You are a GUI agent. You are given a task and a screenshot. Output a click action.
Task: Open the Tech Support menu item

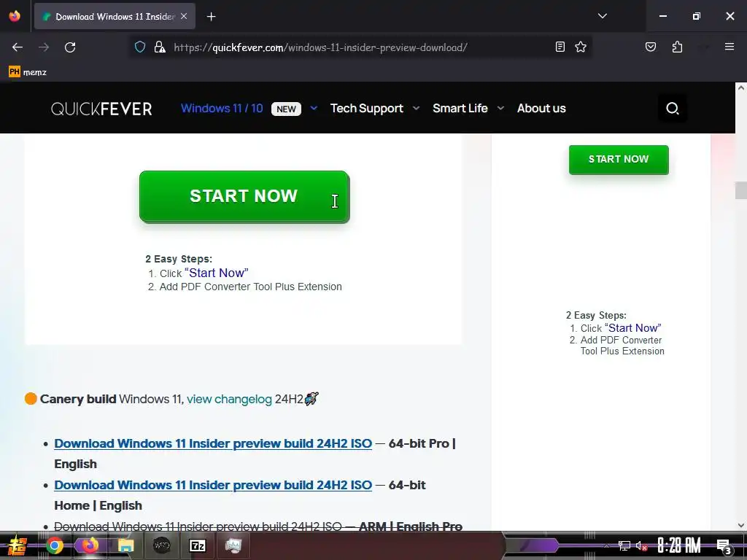pos(367,108)
